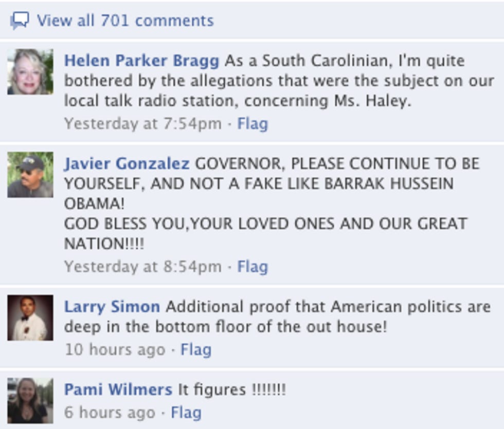
Task: Click the 6 hours ago timestamp
Action: coord(110,413)
